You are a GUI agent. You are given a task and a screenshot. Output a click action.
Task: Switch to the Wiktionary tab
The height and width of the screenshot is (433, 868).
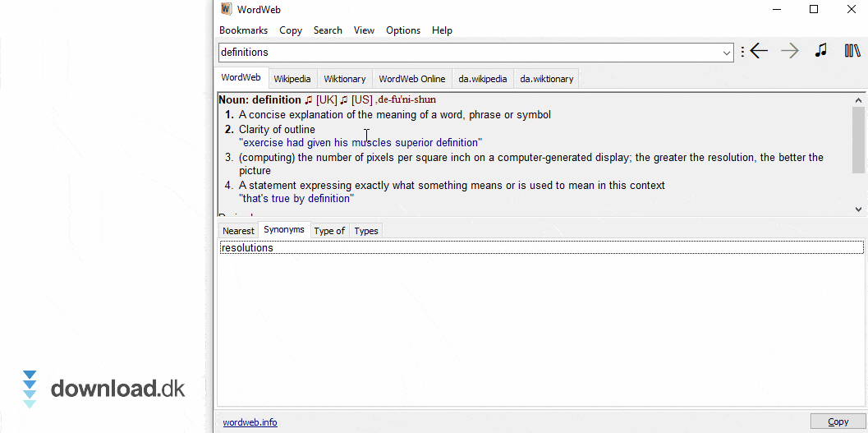pyautogui.click(x=345, y=79)
